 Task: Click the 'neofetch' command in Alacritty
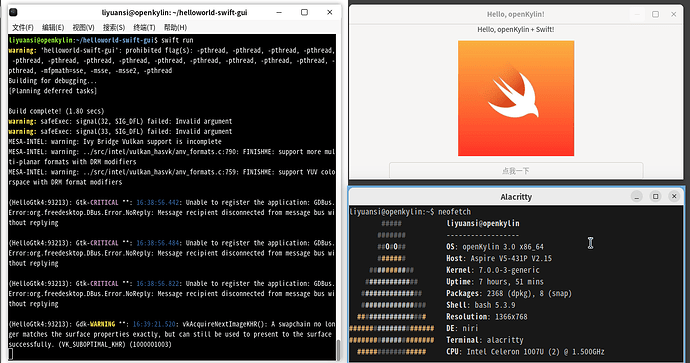[x=454, y=212]
